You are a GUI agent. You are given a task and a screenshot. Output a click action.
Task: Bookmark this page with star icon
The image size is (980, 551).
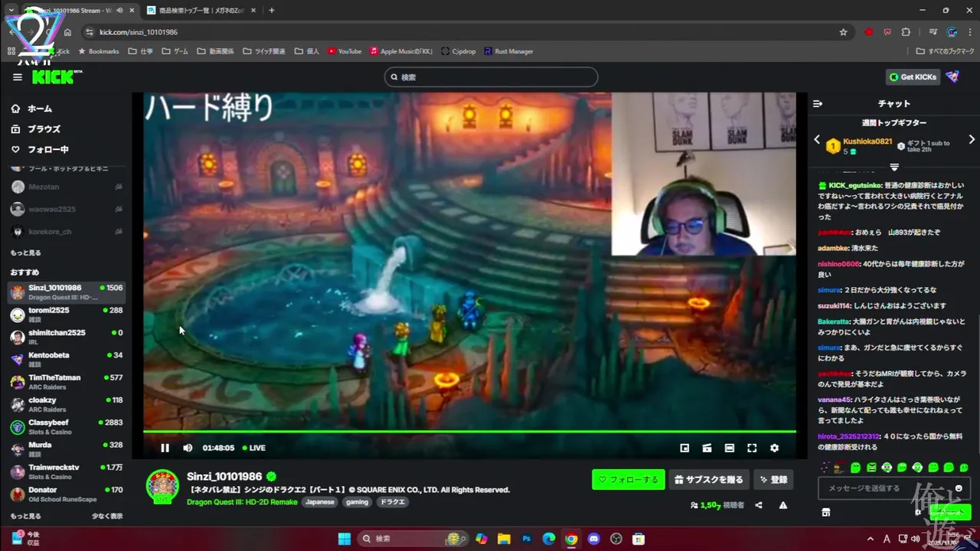pos(843,32)
